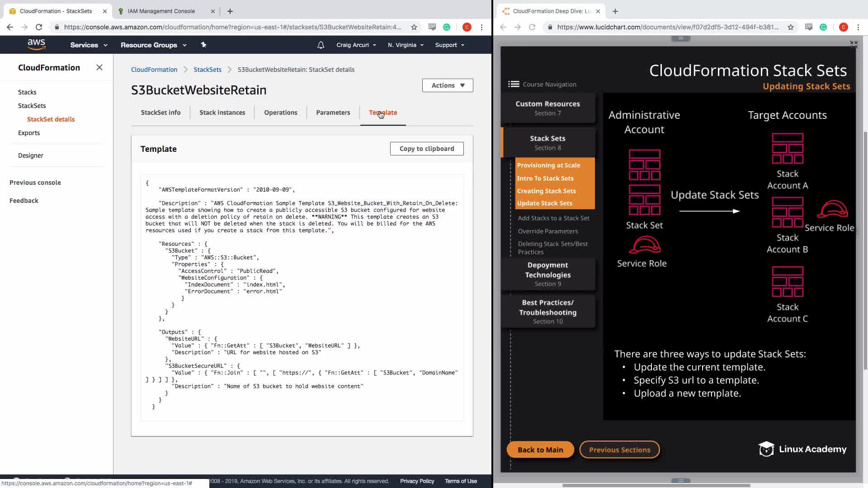Click the Course Navigation hamburger icon
The image size is (868, 488).
tap(514, 84)
